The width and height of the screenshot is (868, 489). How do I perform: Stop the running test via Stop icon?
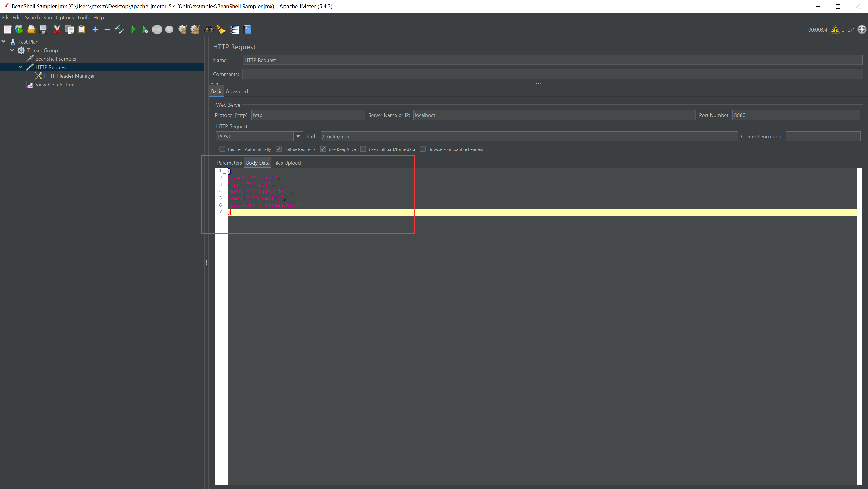(x=157, y=30)
